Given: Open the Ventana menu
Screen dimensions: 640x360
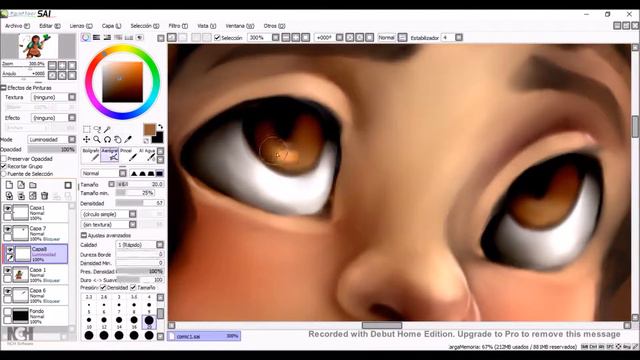Looking at the screenshot, I should point(240,26).
